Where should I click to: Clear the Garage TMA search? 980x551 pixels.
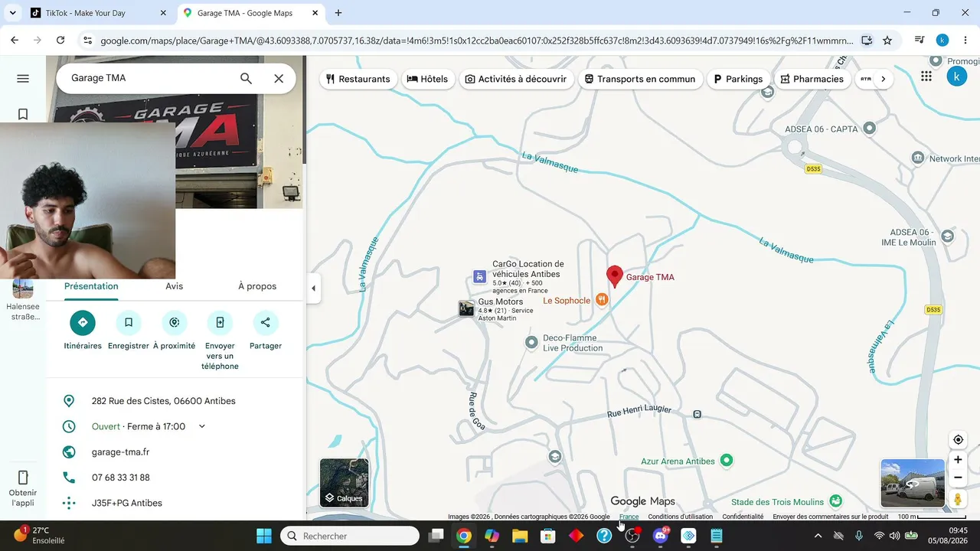click(279, 78)
